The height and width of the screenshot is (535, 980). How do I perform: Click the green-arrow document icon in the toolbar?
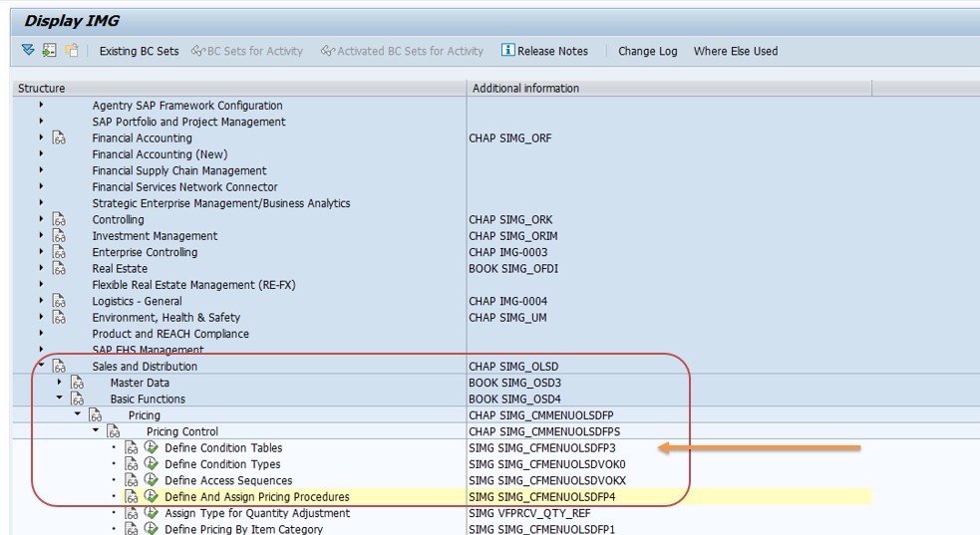(50, 51)
